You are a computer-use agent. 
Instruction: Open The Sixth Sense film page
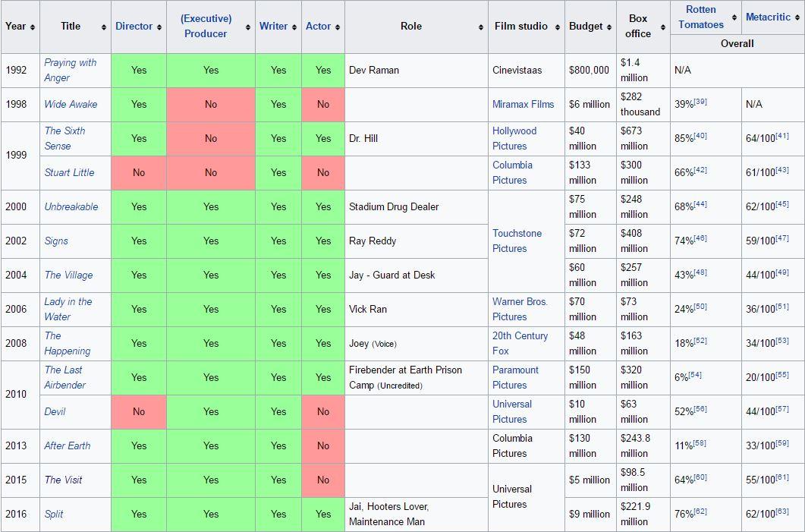pyautogui.click(x=64, y=138)
